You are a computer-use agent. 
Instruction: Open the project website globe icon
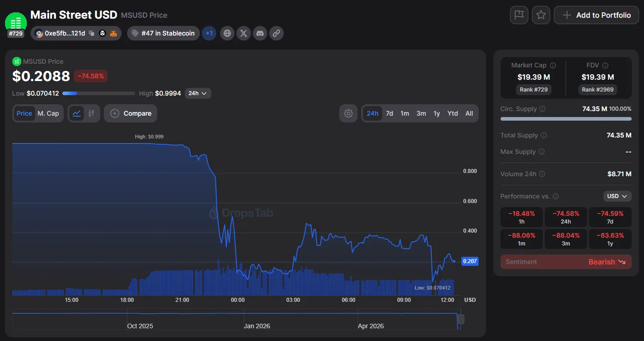[227, 33]
